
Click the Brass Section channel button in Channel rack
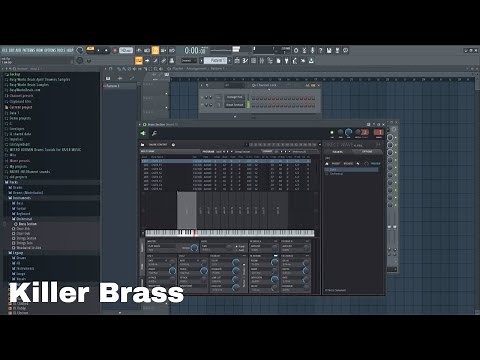click(235, 105)
